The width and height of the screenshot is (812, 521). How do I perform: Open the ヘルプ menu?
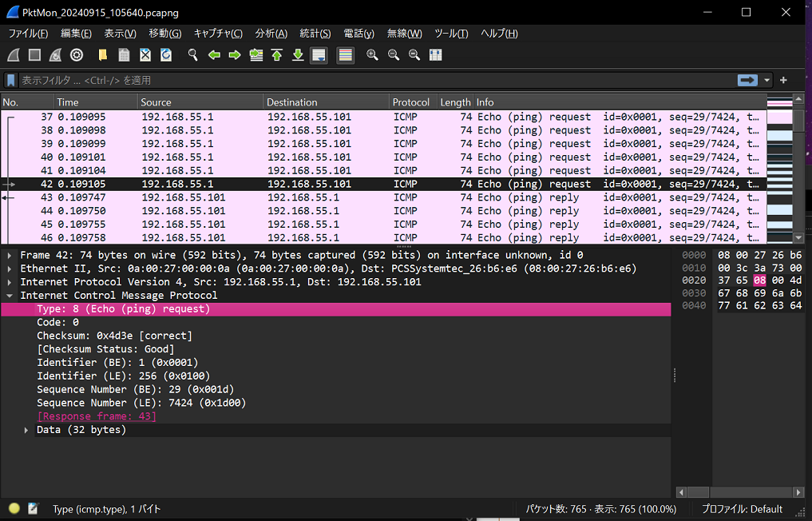coord(499,34)
